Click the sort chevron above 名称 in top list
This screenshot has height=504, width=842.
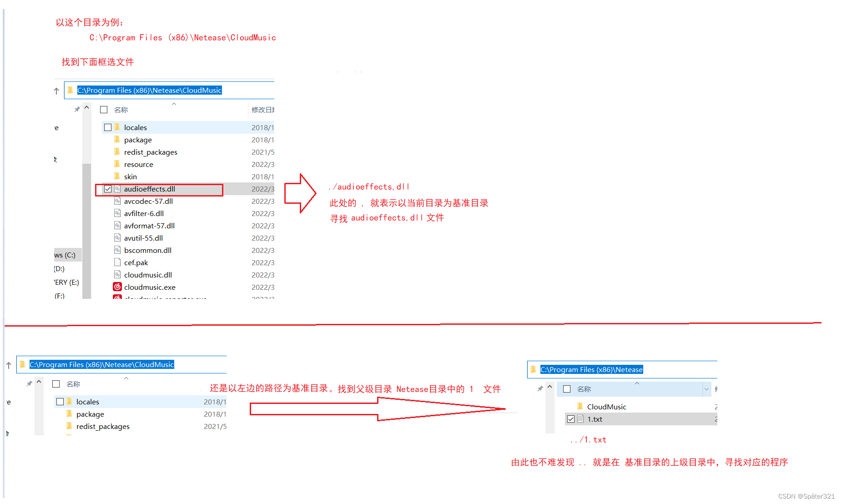tap(174, 104)
